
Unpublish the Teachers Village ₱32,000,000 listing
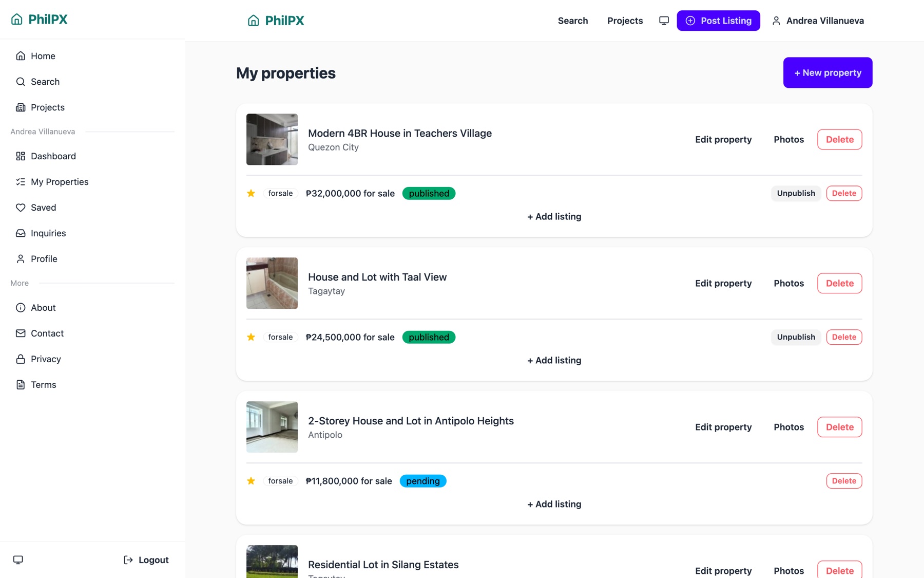pyautogui.click(x=796, y=193)
